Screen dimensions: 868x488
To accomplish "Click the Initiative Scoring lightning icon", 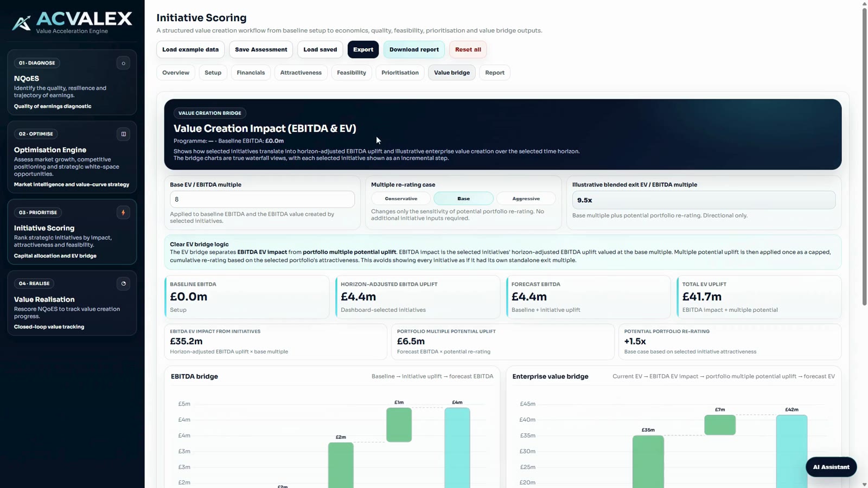I will pos(123,213).
